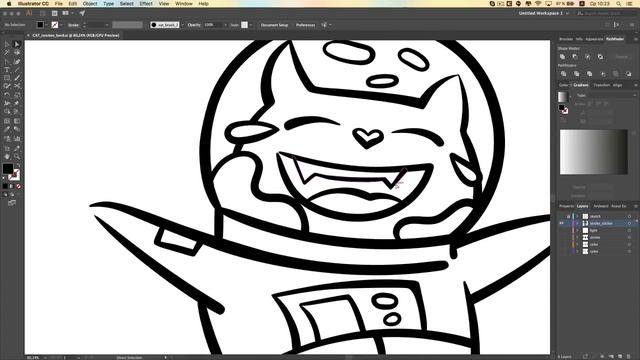This screenshot has height=360, width=640.
Task: Select the Zoom tool
Action: (17, 156)
